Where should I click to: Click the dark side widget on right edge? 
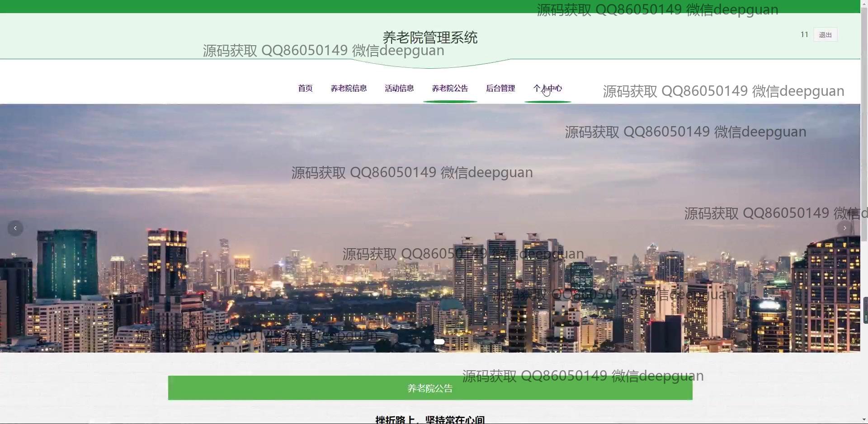(865, 310)
